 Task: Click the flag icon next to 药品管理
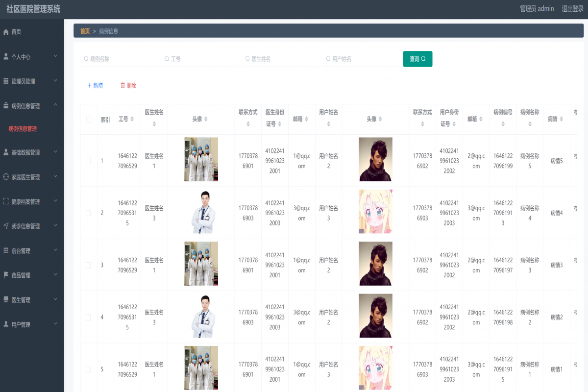point(7,275)
